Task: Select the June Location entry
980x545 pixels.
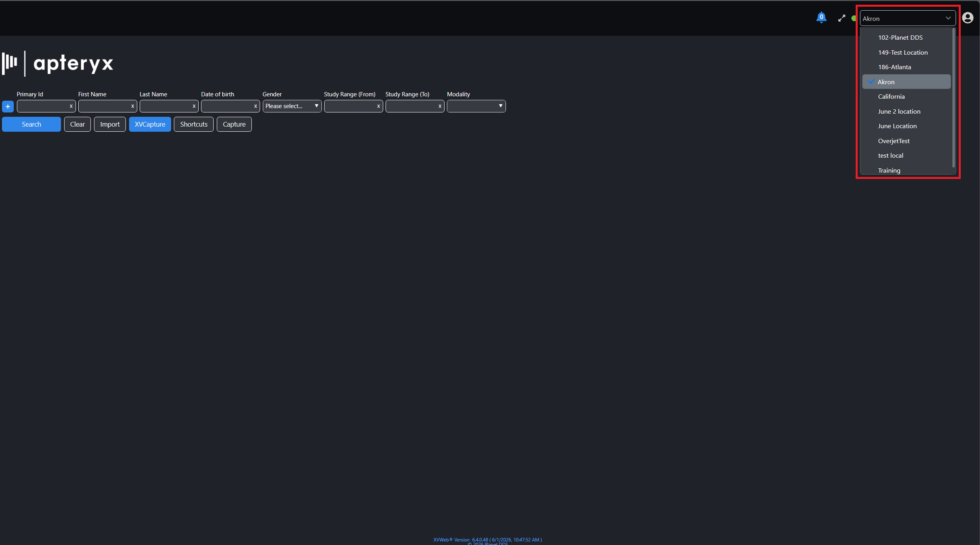Action: click(906, 126)
